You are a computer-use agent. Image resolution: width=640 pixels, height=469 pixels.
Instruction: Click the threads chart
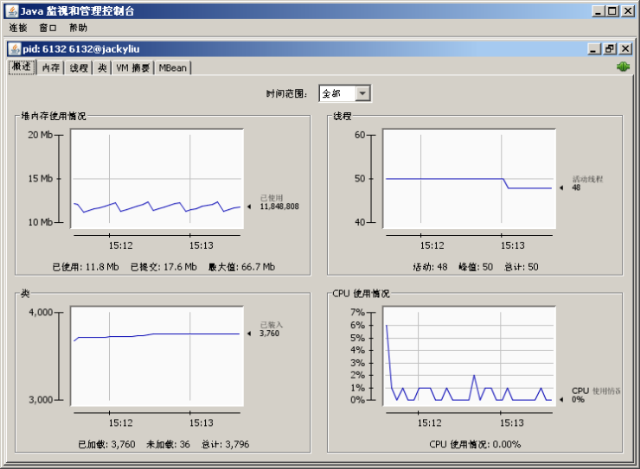tap(469, 179)
